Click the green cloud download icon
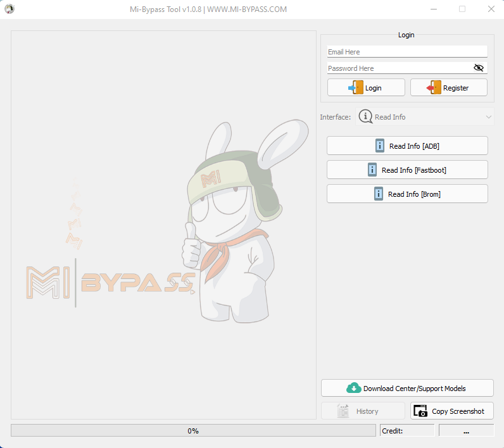 tap(353, 388)
